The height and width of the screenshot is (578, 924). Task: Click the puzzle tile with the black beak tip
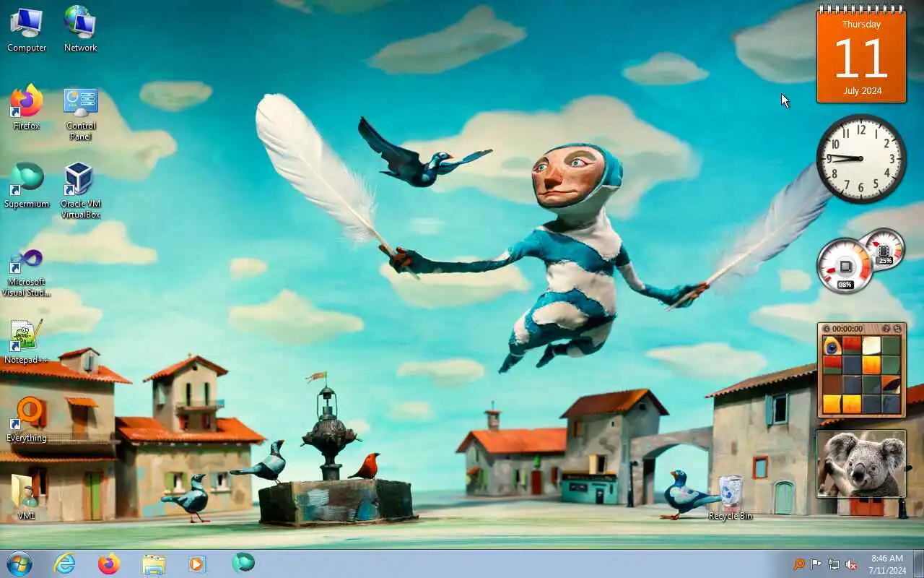click(x=891, y=384)
